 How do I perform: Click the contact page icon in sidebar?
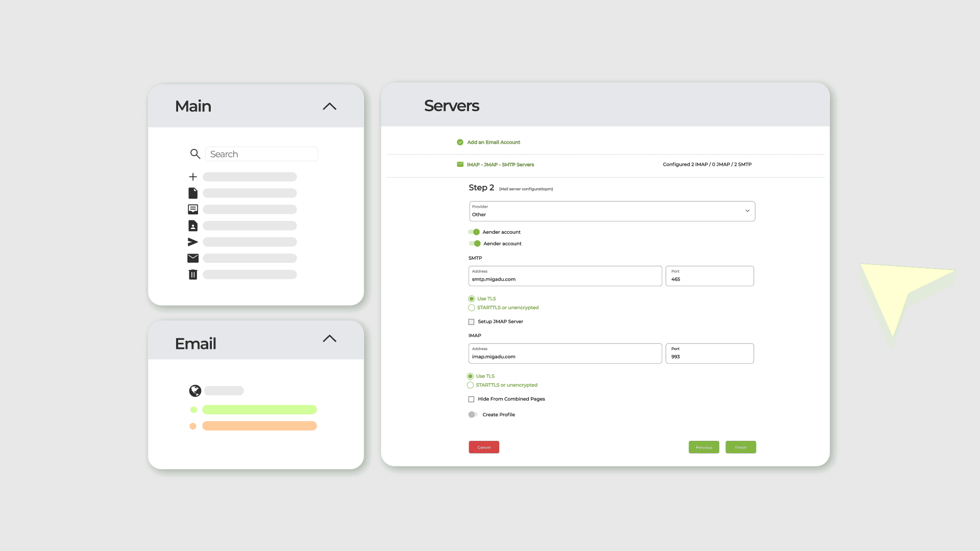pyautogui.click(x=193, y=226)
